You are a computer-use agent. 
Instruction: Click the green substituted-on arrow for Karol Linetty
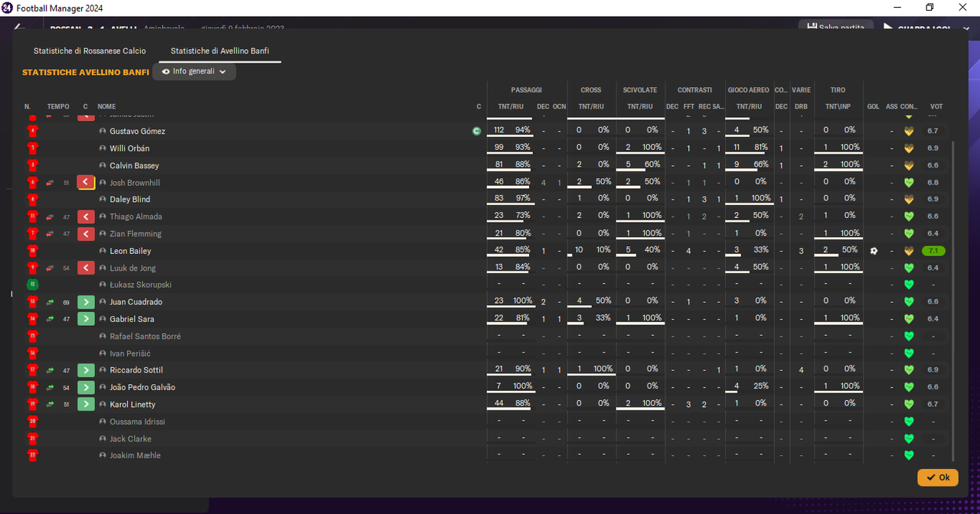click(86, 404)
